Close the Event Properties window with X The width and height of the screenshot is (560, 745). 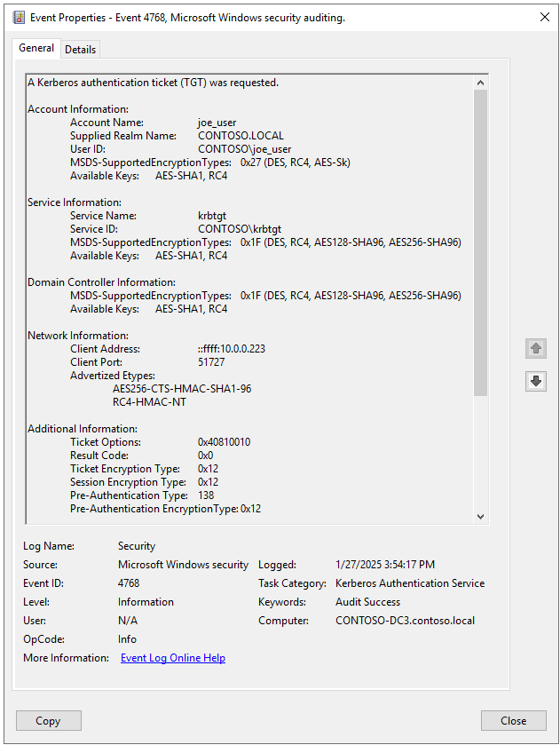click(x=545, y=18)
